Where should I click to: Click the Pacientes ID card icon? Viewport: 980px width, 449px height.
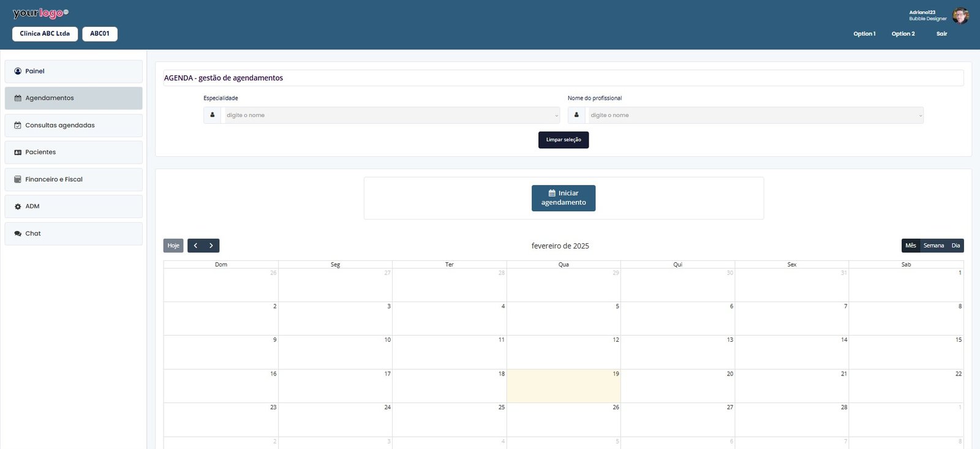point(18,153)
